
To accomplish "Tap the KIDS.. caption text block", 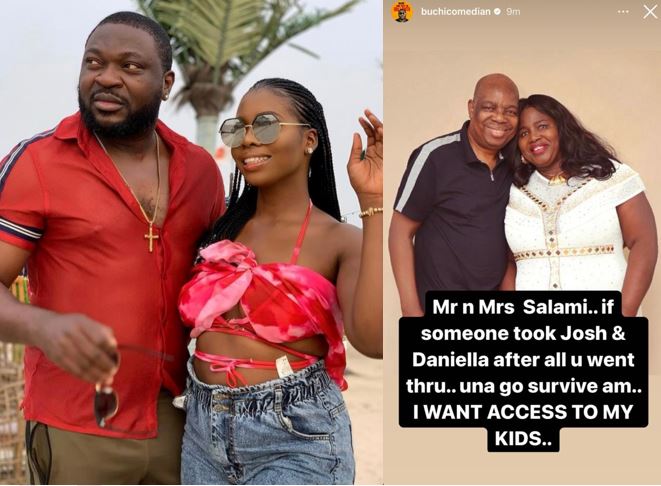I will click(x=523, y=438).
